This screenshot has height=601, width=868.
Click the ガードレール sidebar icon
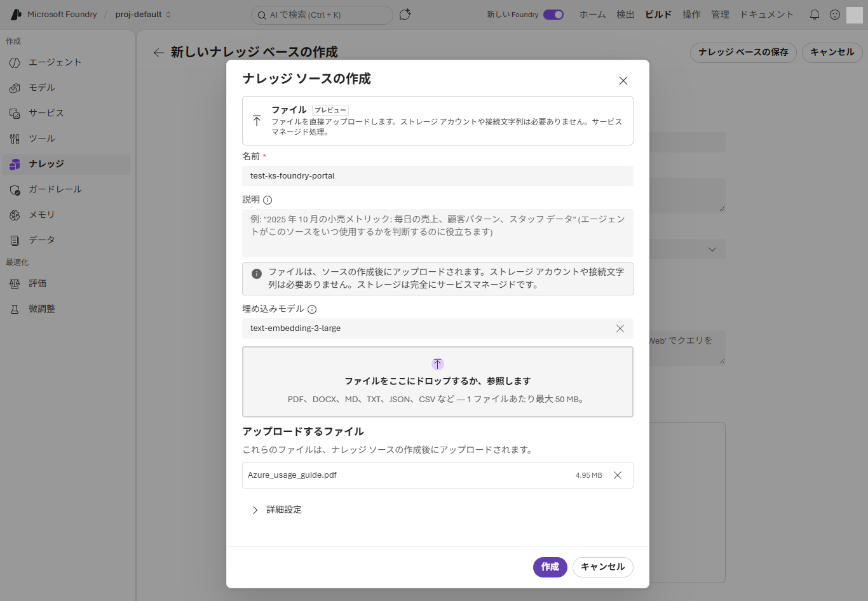point(15,189)
